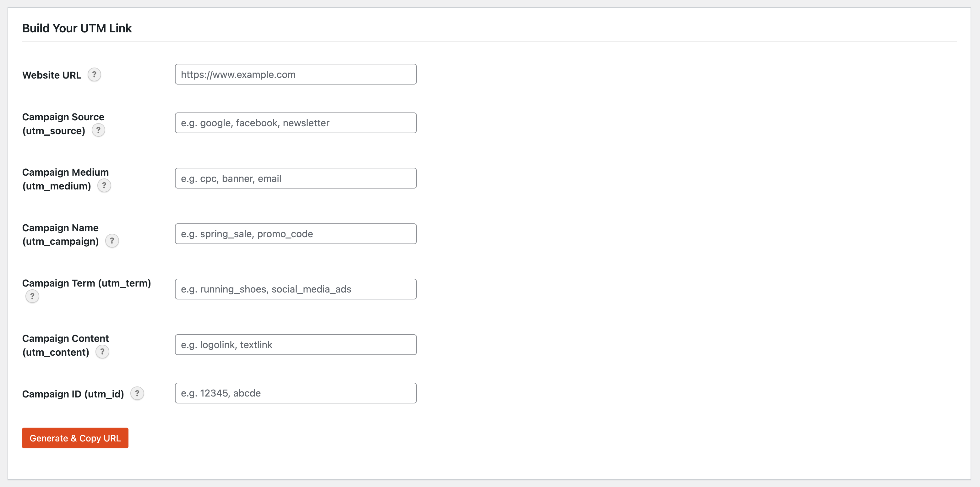Open the utm_source help tooltip icon
The height and width of the screenshot is (487, 980).
[98, 130]
